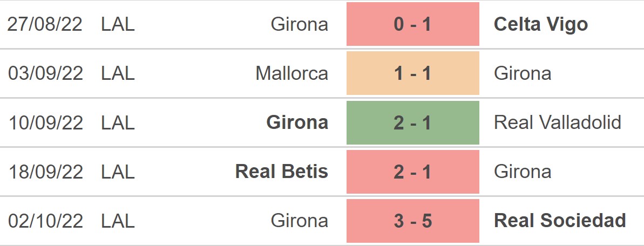Viewport: 644px width, 246px height.
Task: Click the Celta Vigo team name
Action: [540, 24]
